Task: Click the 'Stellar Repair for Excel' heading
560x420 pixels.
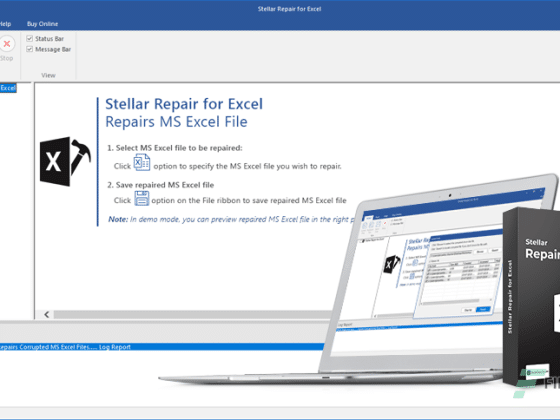Action: pos(184,104)
